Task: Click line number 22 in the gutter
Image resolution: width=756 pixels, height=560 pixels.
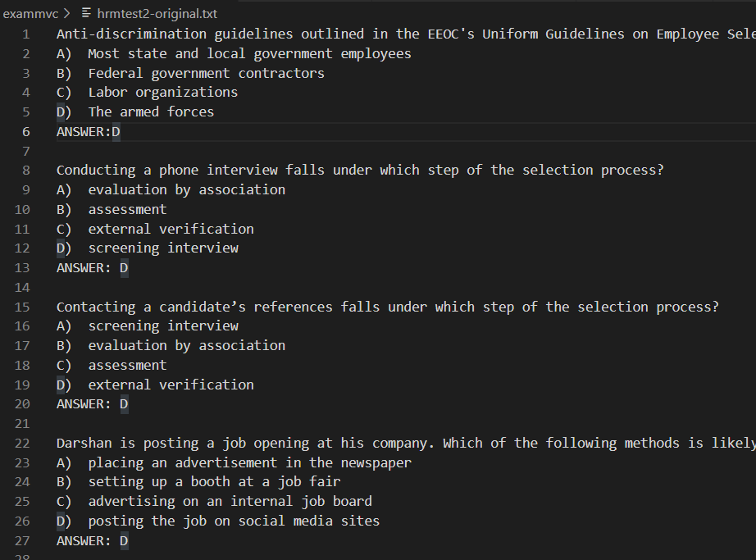Action: point(22,443)
